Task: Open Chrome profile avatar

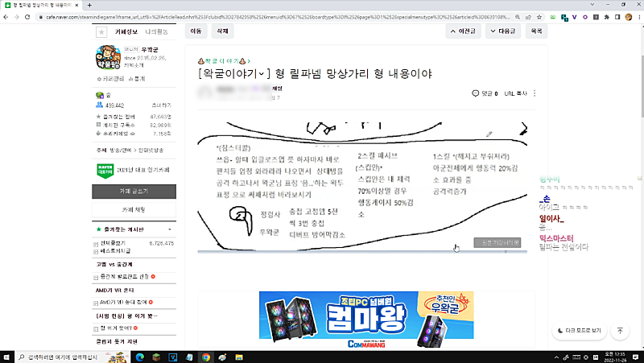Action: pyautogui.click(x=629, y=17)
